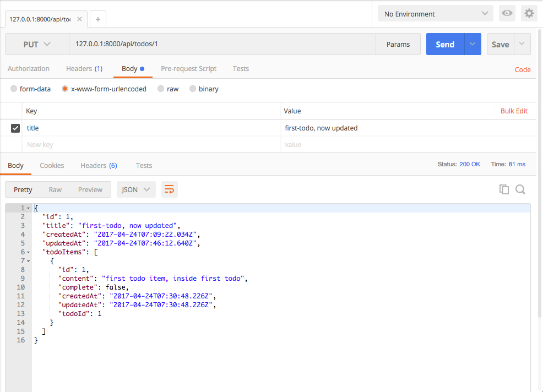The height and width of the screenshot is (392, 543).
Task: Expand the No Environment selector
Action: tap(436, 14)
